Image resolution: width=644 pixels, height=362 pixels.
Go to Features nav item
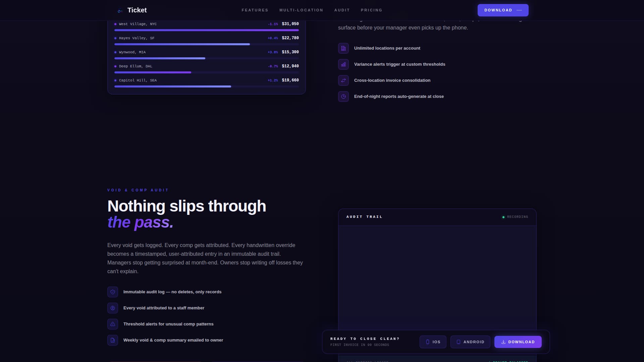(255, 10)
